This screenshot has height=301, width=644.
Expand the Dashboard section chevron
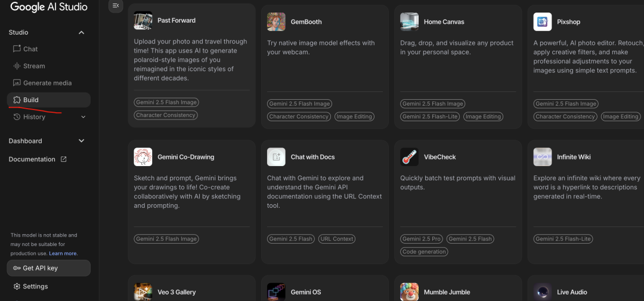coord(82,141)
